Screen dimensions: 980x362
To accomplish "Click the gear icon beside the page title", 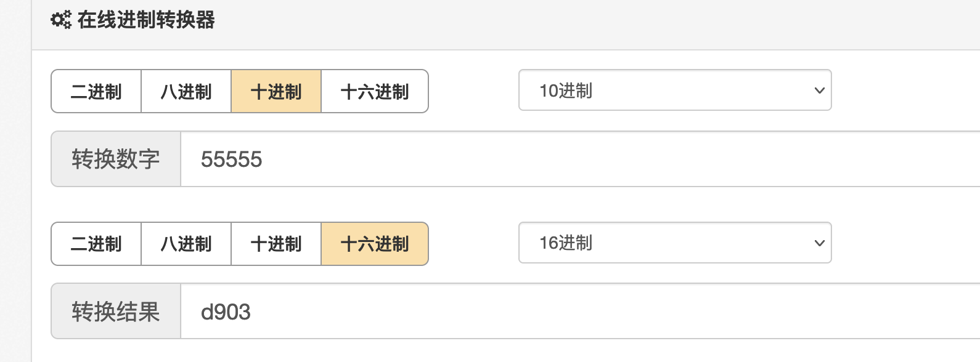I will (60, 19).
